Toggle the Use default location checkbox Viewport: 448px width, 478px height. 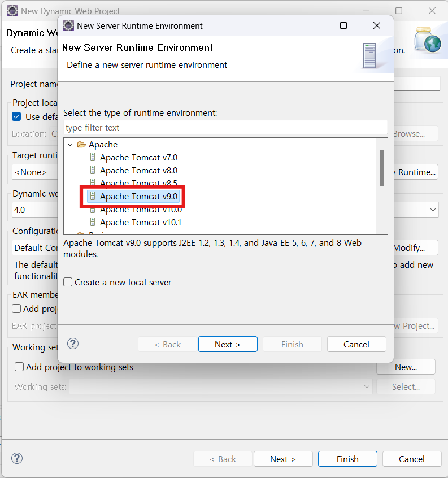(x=16, y=116)
